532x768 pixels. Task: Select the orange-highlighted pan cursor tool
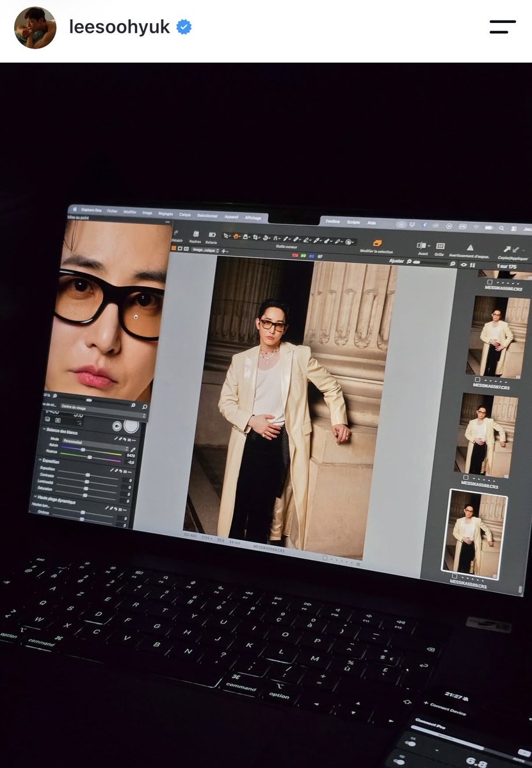[x=236, y=236]
